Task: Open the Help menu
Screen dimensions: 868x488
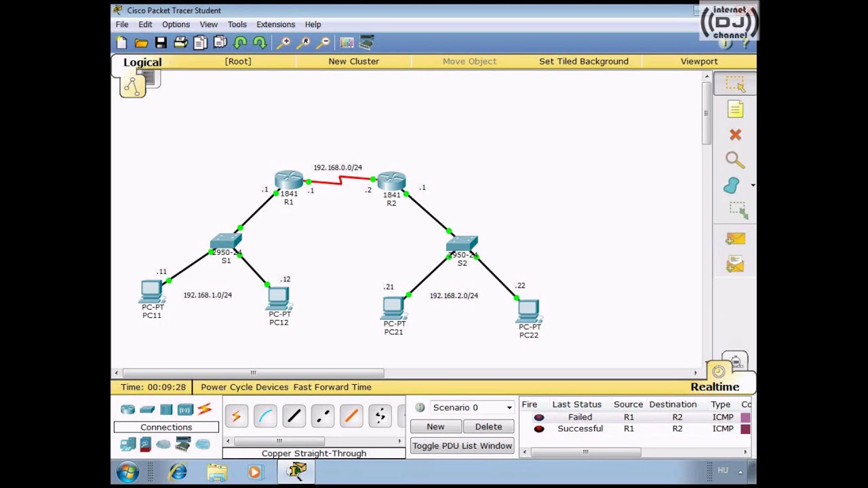Action: (313, 24)
